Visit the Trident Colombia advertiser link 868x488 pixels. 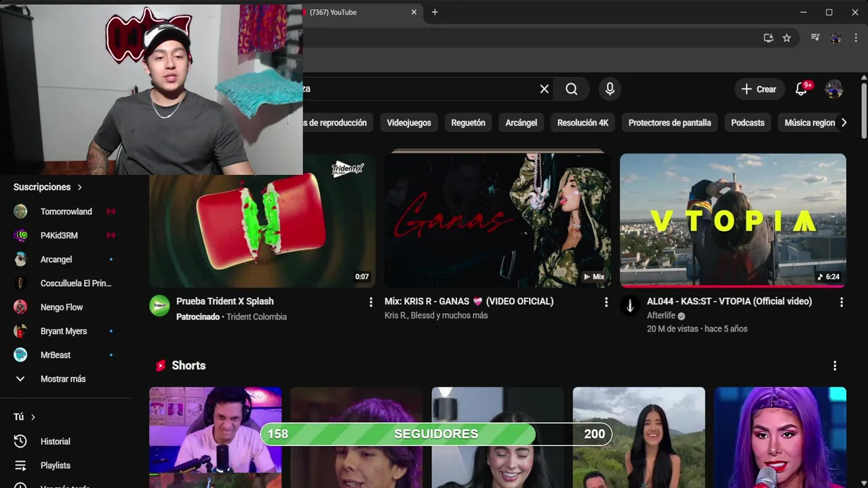click(x=256, y=317)
